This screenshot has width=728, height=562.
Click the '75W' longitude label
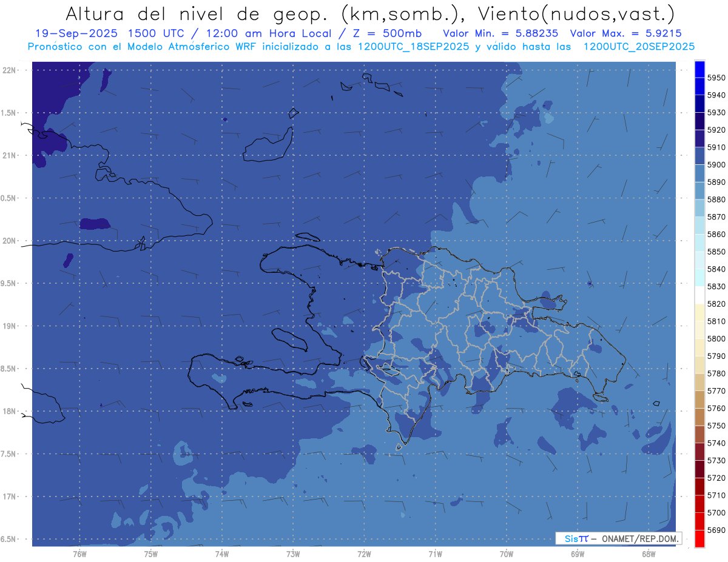151,554
